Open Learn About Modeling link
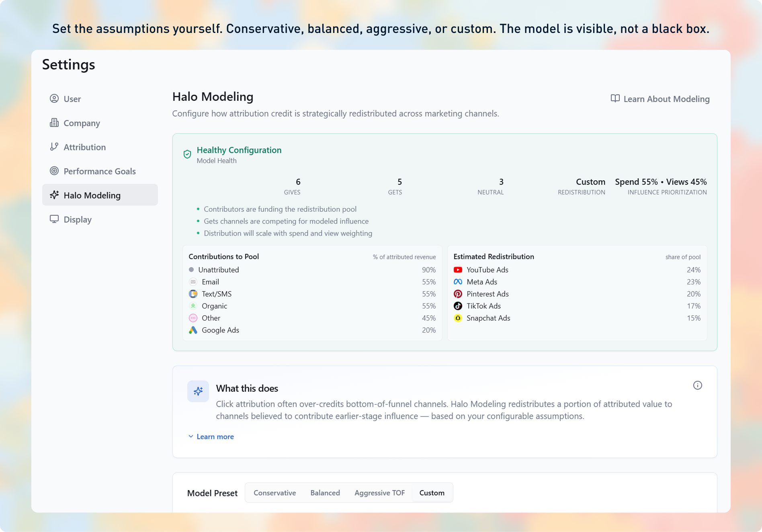 660,99
